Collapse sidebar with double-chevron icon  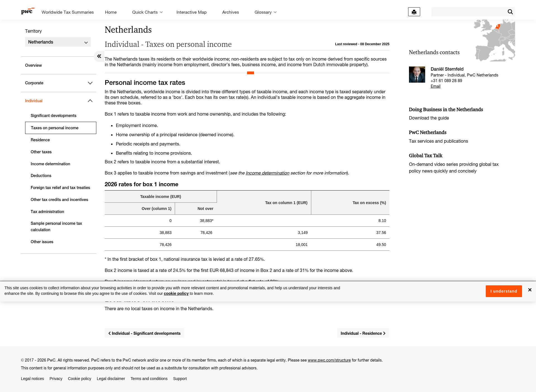(x=99, y=56)
